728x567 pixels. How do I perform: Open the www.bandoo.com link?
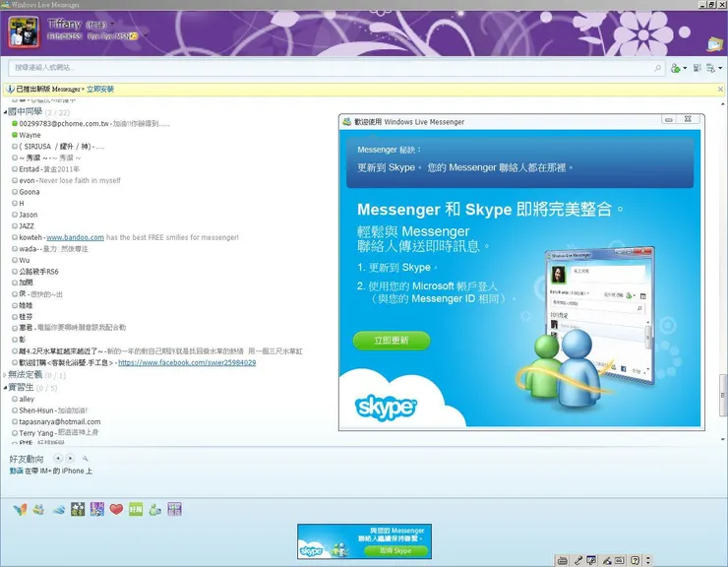pyautogui.click(x=75, y=237)
